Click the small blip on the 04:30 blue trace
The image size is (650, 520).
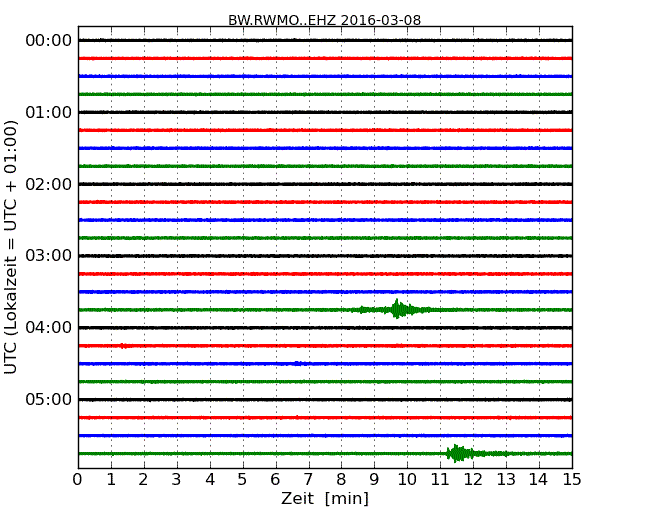tap(298, 364)
